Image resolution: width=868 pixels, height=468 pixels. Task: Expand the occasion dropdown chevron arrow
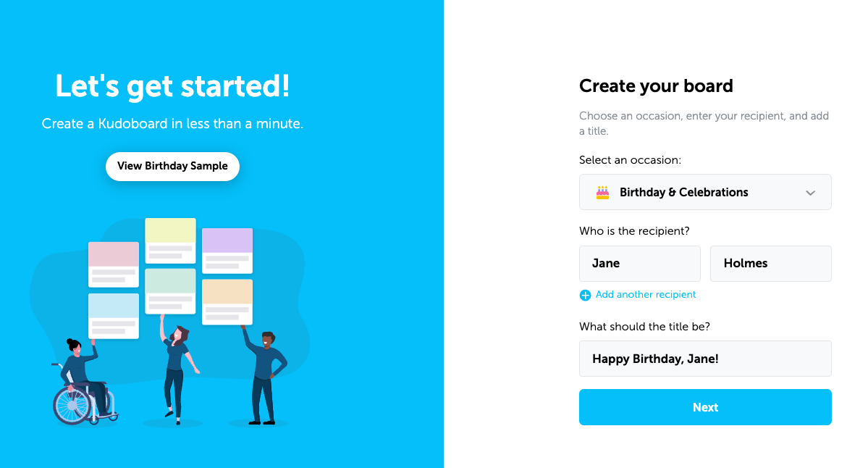click(x=811, y=193)
